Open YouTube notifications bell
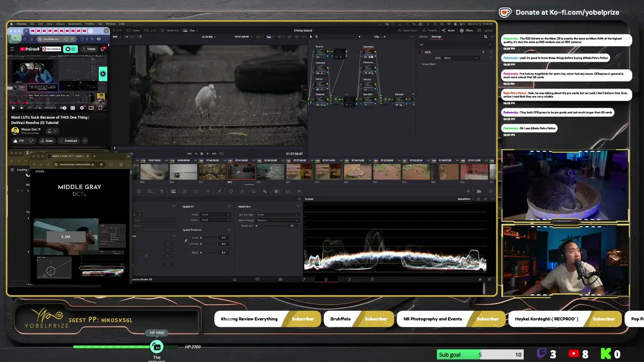644x362 pixels. click(x=102, y=49)
